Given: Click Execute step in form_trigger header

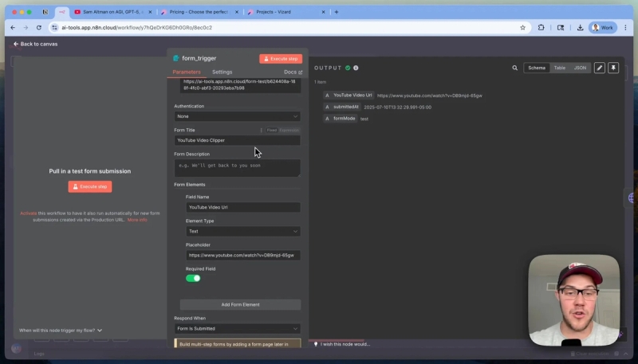Looking at the screenshot, I should pyautogui.click(x=281, y=58).
